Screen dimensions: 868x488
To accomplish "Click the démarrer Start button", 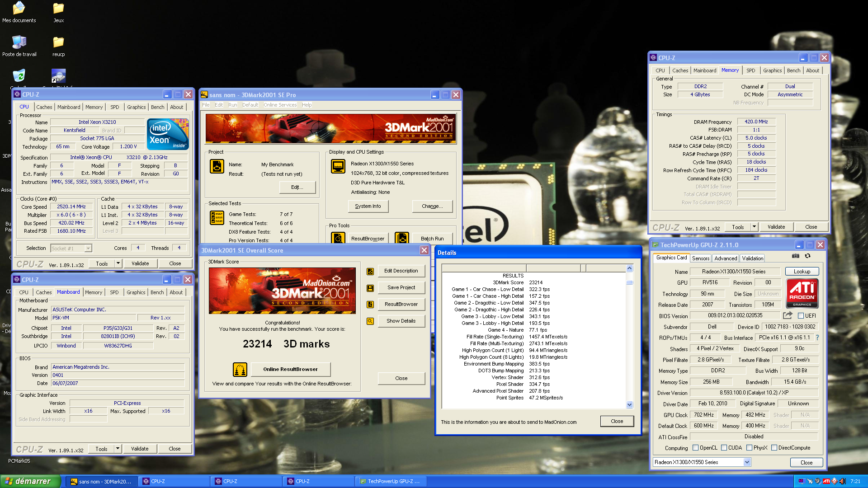I will coord(30,481).
